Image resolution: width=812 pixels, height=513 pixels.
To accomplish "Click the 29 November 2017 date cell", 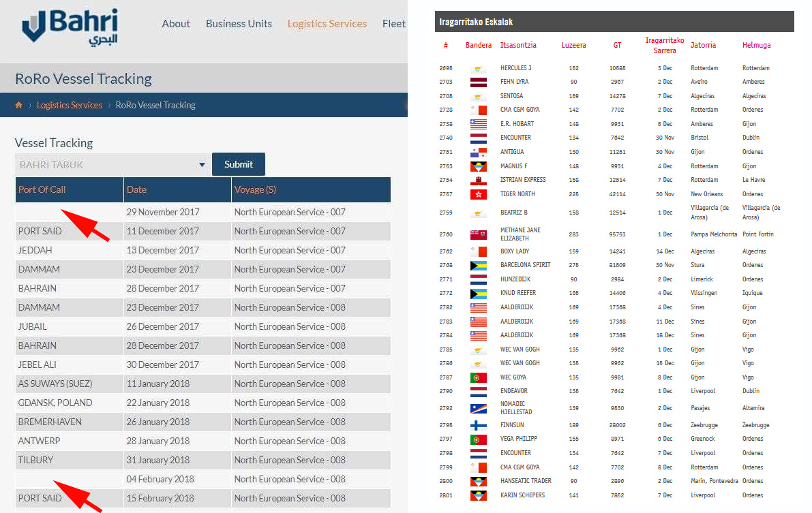I will coord(178,213).
